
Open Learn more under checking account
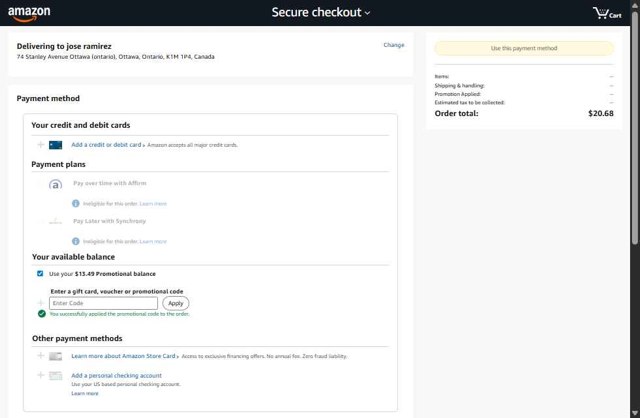coord(85,394)
